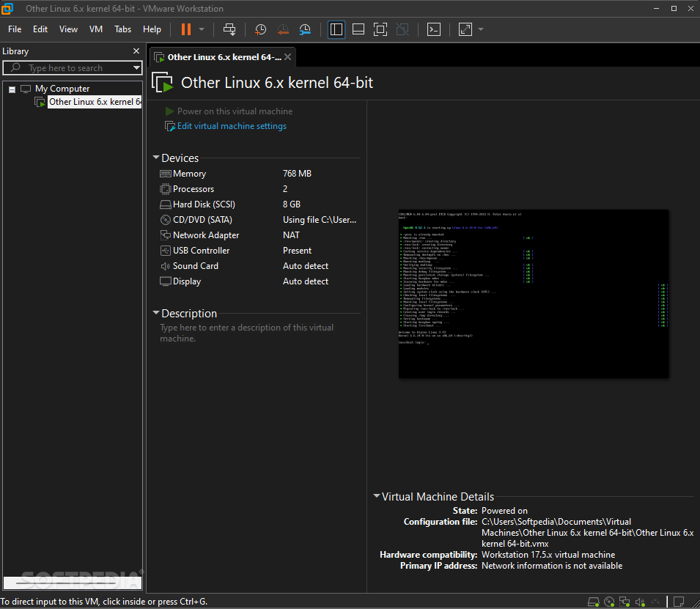
Task: Collapse the Description section
Action: pyautogui.click(x=156, y=313)
